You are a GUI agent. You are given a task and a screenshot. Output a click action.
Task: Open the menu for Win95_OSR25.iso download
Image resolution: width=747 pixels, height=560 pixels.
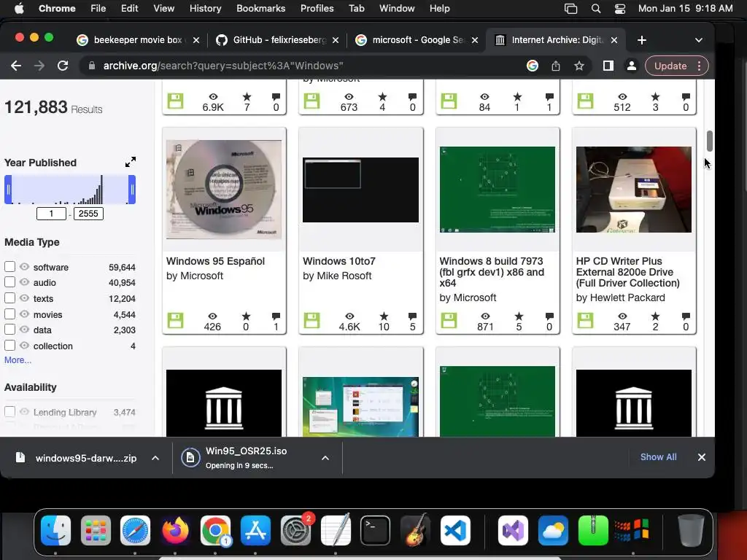325,458
